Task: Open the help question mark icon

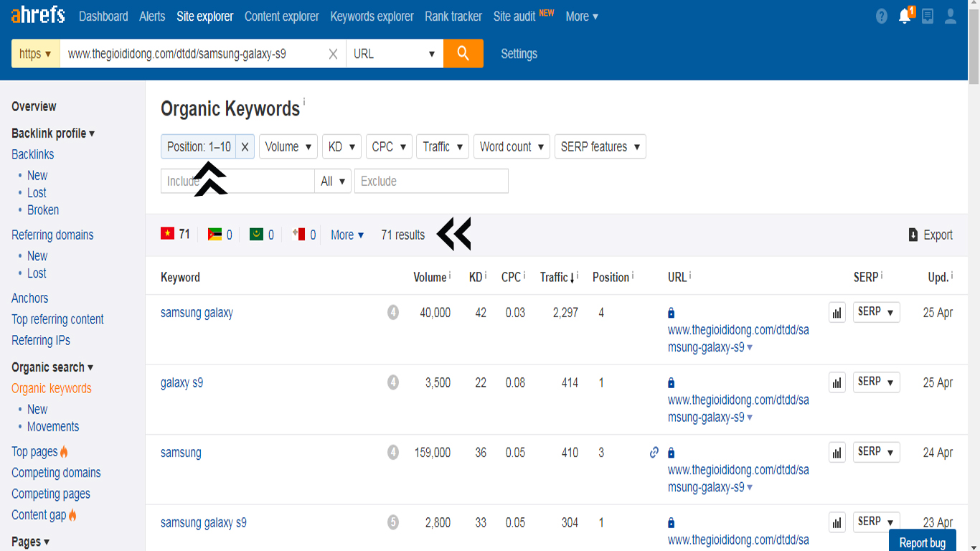Action: point(882,17)
